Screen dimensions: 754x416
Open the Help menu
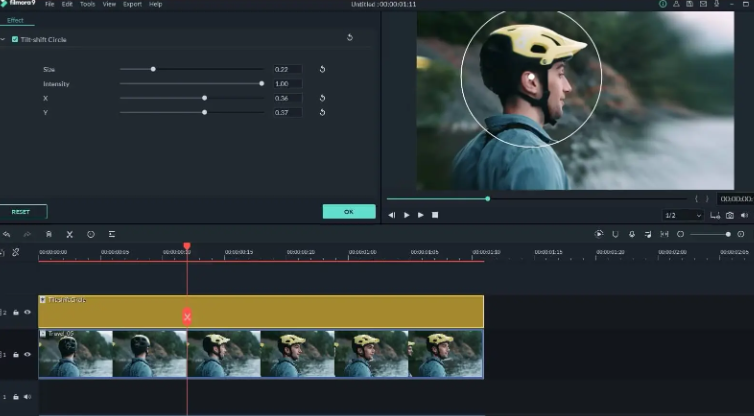(155, 4)
